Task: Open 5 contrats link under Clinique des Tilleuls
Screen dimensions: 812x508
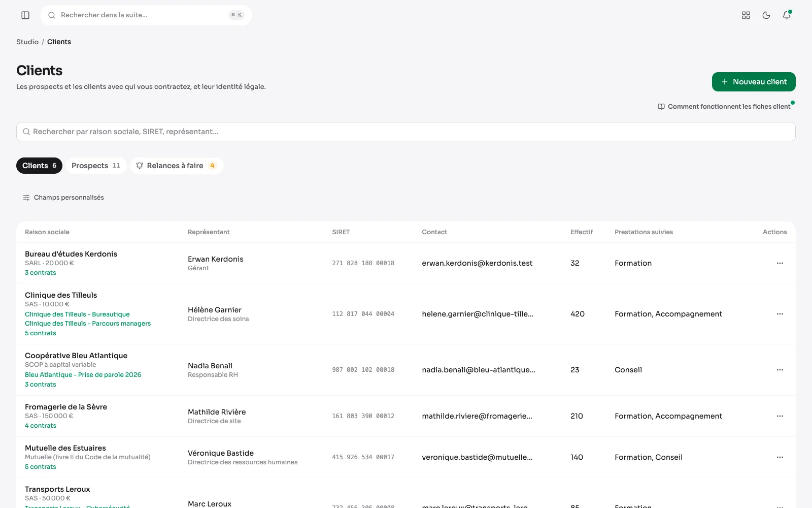Action: point(41,333)
